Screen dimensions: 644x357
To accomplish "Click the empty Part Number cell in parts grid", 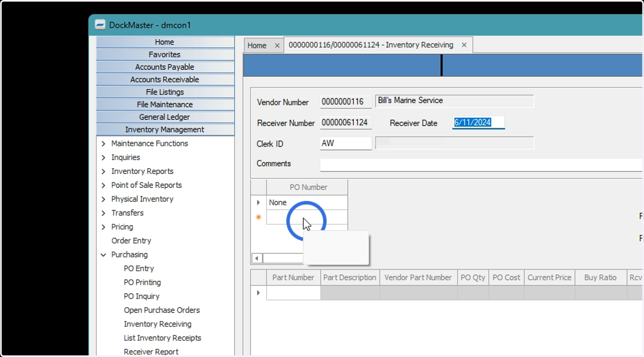I will click(294, 293).
